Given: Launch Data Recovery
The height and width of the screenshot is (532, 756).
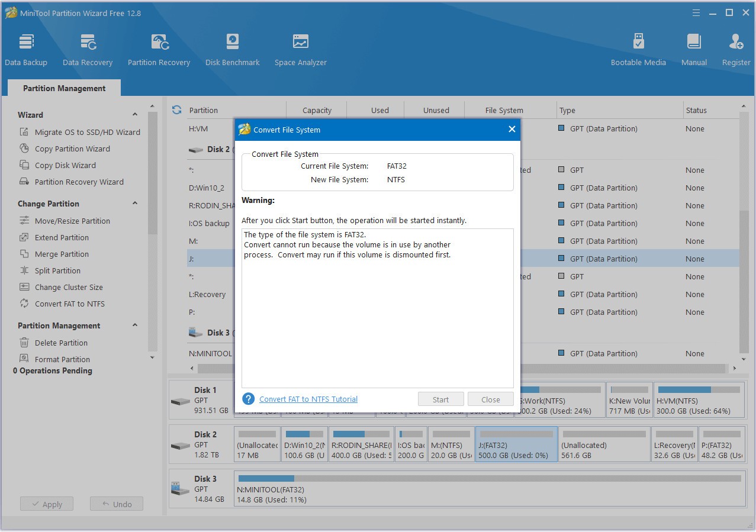Looking at the screenshot, I should click(x=88, y=47).
